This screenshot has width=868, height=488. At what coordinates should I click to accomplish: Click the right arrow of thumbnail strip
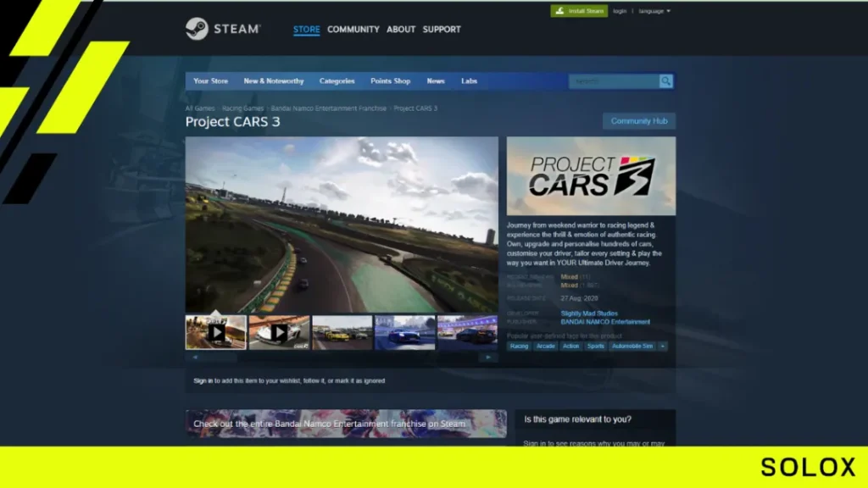488,358
